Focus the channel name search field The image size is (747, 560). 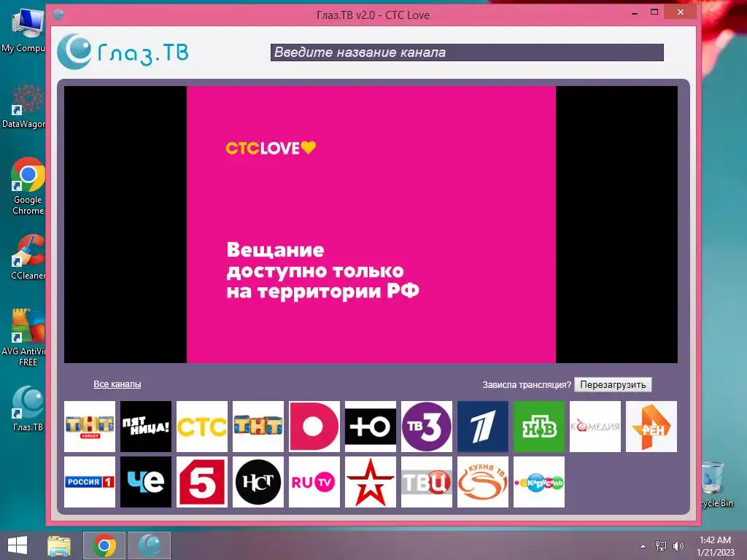click(x=467, y=52)
